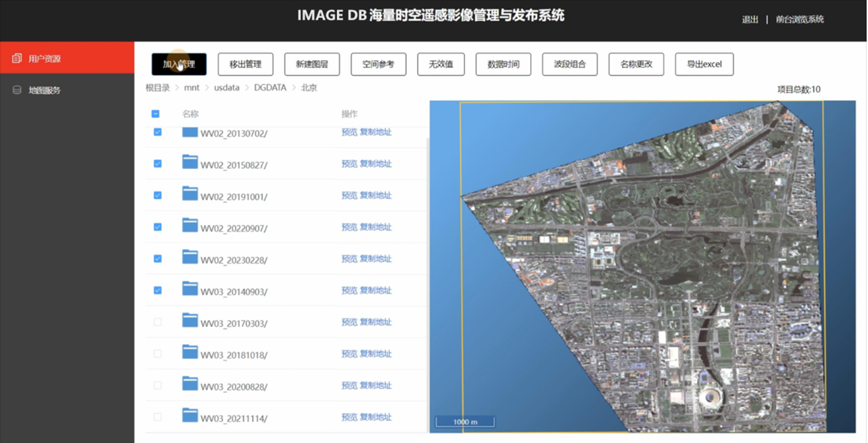Viewport: 868px width, 443px height.
Task: Go to usdata breadcrumb folder
Action: pyautogui.click(x=227, y=88)
